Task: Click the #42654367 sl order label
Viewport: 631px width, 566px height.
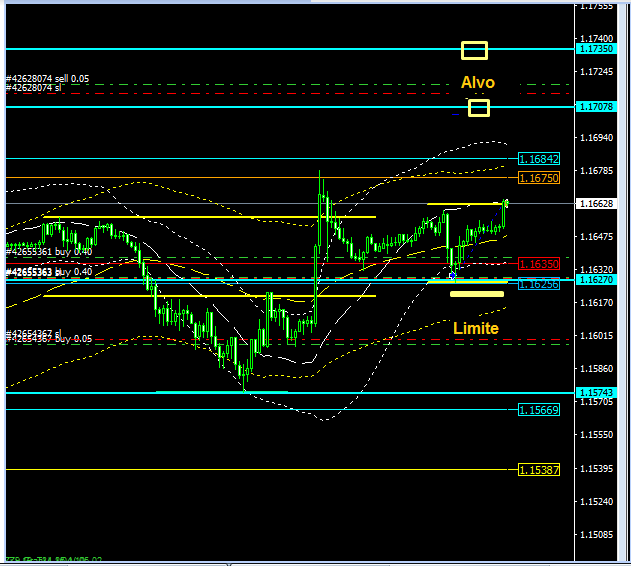Action: point(34,334)
